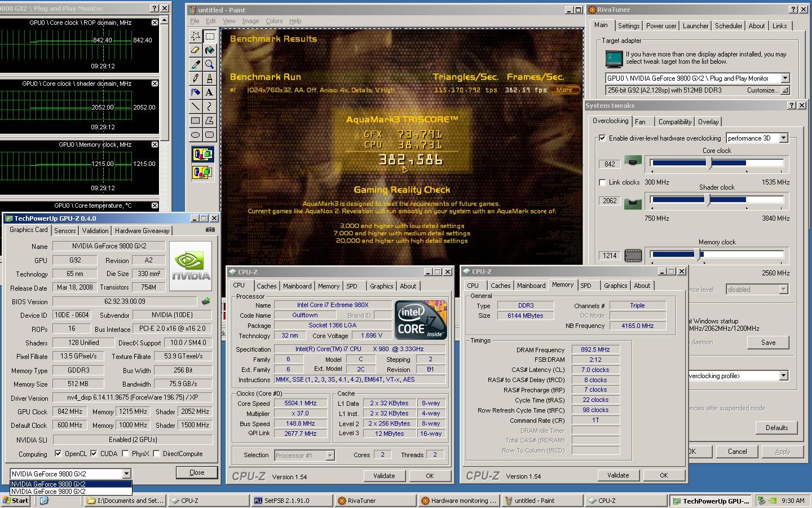Select the Airbrush spray tool

tap(195, 92)
